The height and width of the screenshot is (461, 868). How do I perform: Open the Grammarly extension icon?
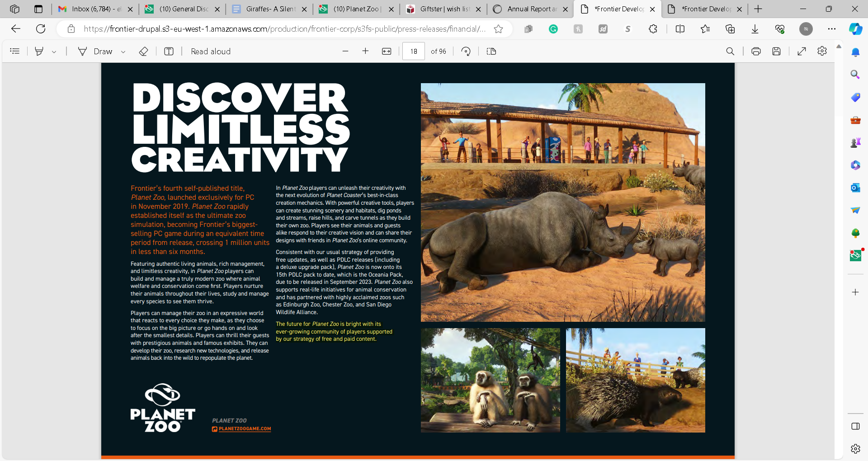pos(553,29)
